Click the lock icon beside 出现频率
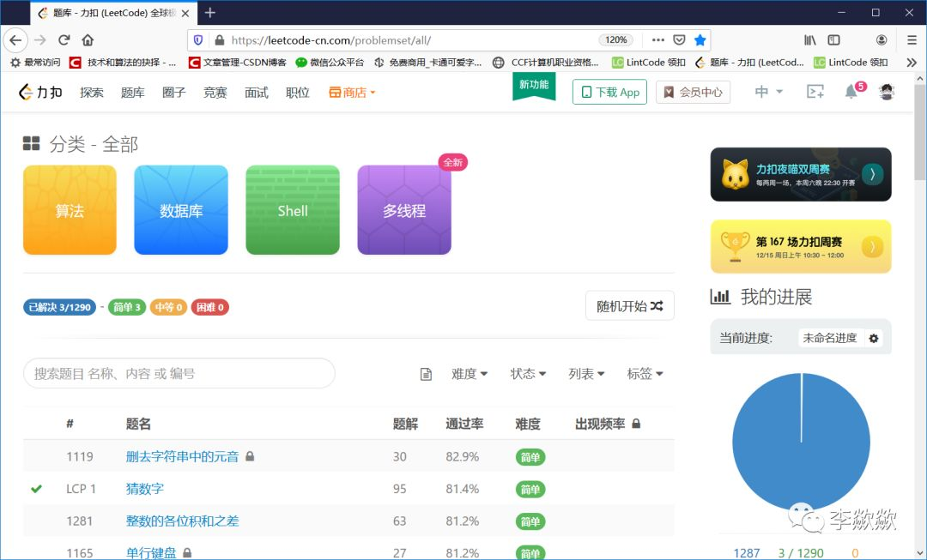This screenshot has height=560, width=927. pos(636,424)
